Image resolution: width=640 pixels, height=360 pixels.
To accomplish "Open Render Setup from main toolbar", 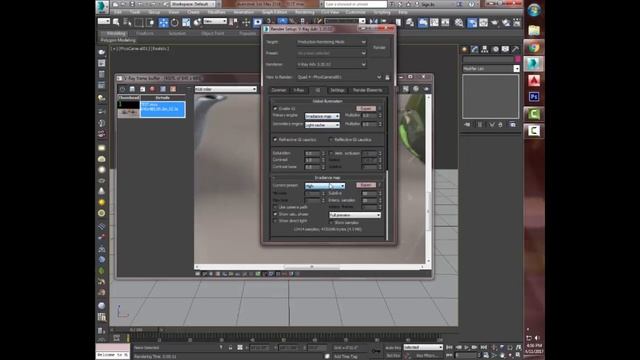I will pyautogui.click(x=472, y=22).
